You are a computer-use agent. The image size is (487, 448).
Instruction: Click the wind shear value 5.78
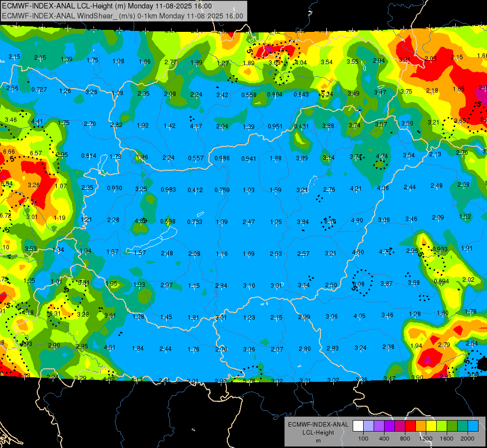click(x=249, y=381)
